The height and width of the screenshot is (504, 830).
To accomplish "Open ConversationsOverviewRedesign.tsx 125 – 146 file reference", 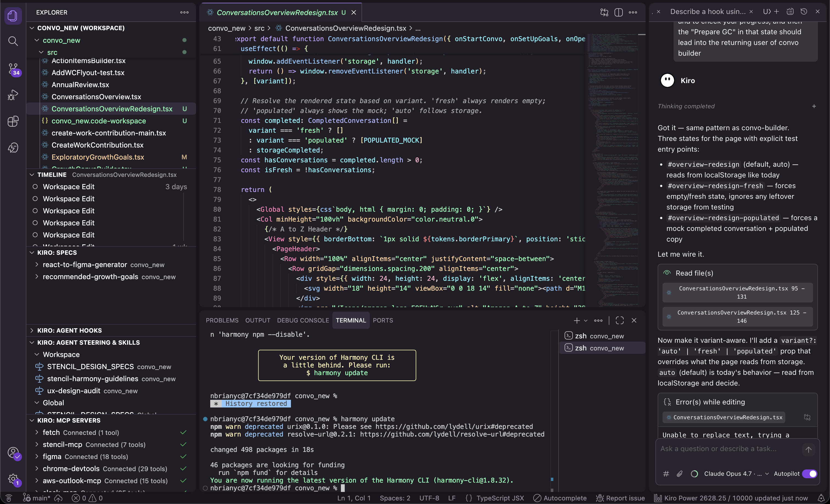I will point(737,317).
